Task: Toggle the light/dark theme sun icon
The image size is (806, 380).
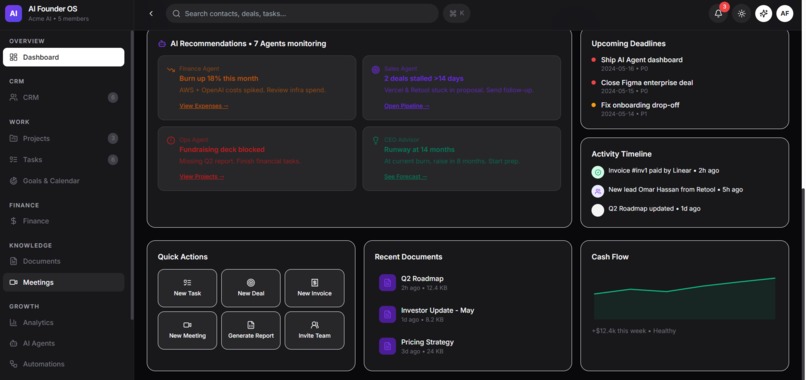Action: click(x=741, y=14)
